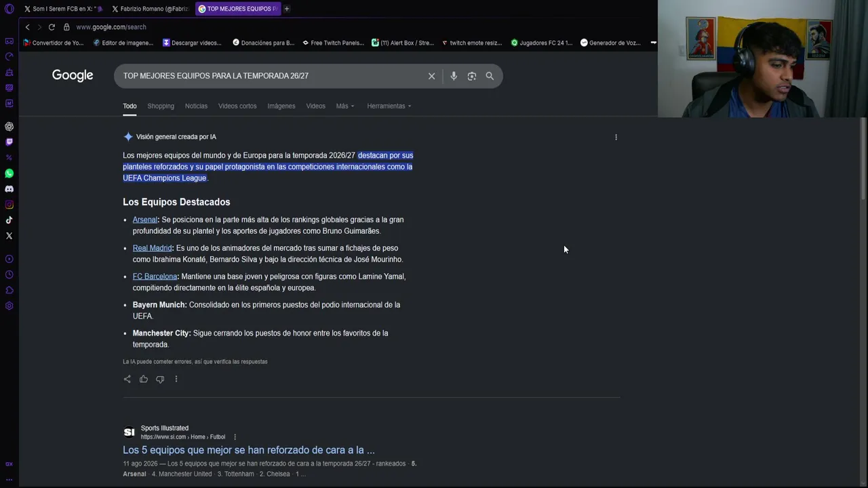Submit search with magnifying glass
This screenshot has width=868, height=488.
point(490,76)
